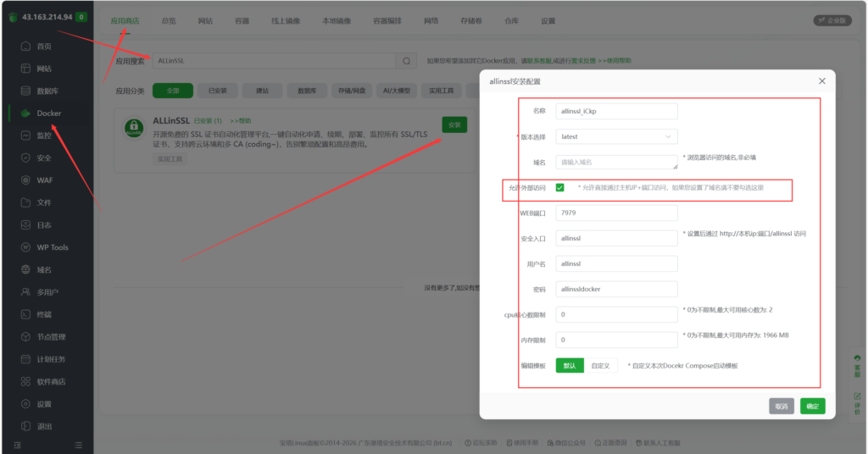Filter apps by 数据库 category button
The width and height of the screenshot is (868, 454).
tap(307, 91)
